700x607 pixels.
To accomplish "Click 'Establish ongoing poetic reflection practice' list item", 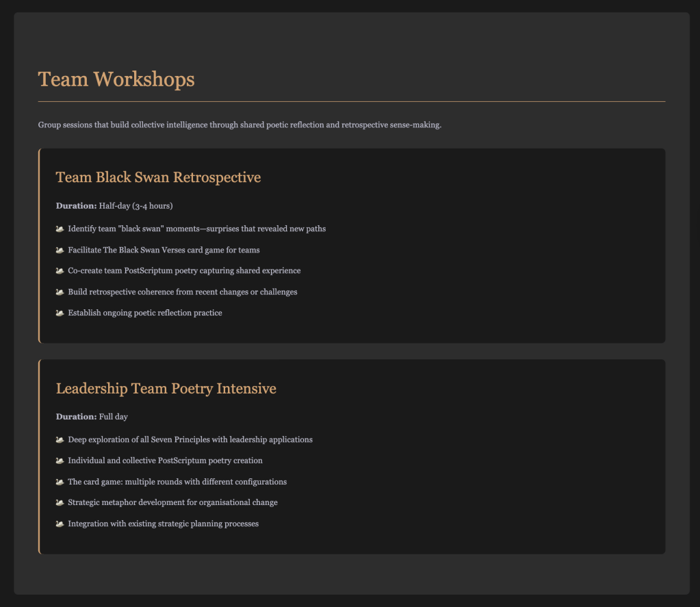I will pyautogui.click(x=145, y=313).
